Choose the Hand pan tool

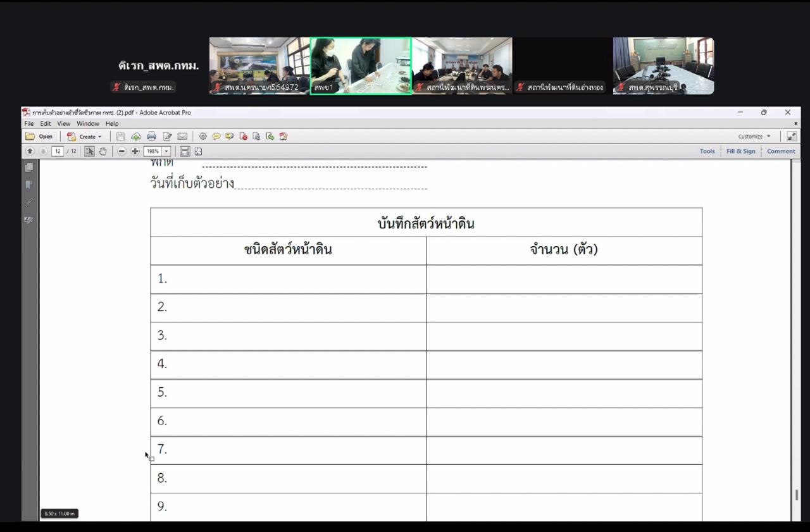tap(103, 151)
